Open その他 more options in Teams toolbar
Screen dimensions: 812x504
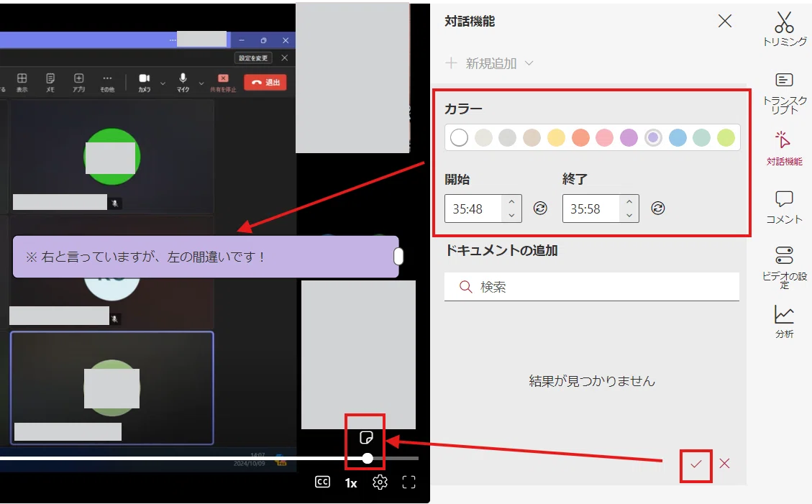(x=107, y=83)
